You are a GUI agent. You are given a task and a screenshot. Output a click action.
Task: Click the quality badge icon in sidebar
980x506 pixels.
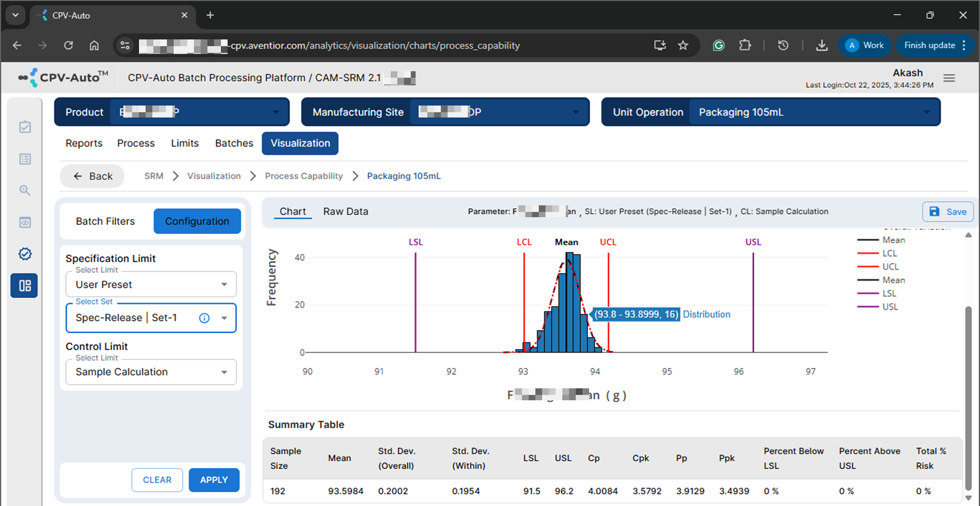[x=24, y=254]
